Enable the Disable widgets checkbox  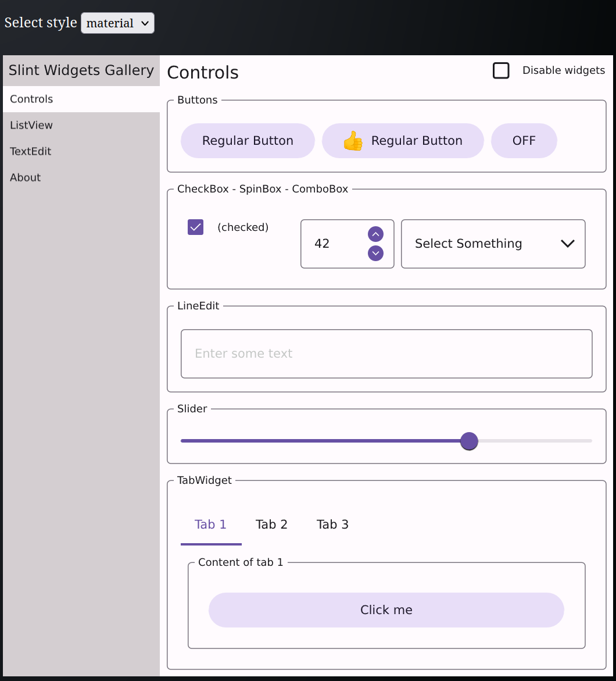tap(501, 70)
